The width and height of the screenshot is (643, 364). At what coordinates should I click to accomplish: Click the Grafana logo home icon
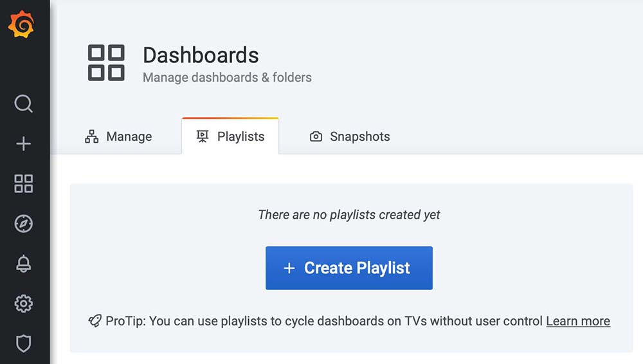(x=21, y=26)
